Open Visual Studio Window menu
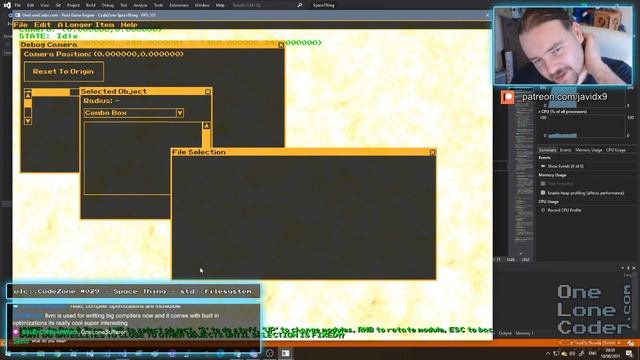Image resolution: width=640 pixels, height=360 pixels. [x=202, y=5]
